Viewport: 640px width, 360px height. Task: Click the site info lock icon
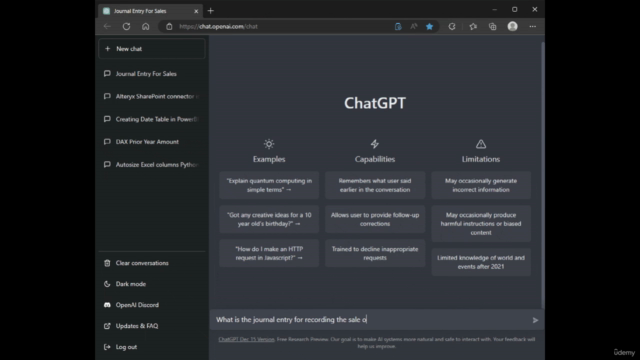[169, 27]
